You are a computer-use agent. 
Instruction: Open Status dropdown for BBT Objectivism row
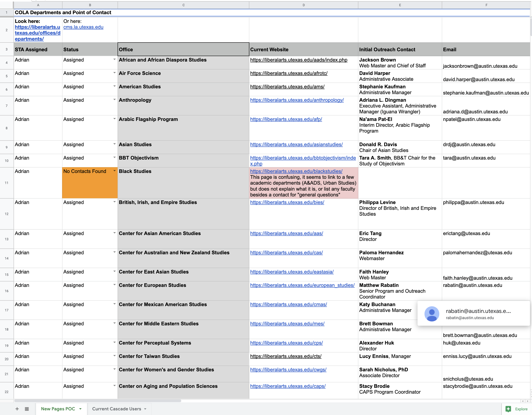[x=114, y=157]
